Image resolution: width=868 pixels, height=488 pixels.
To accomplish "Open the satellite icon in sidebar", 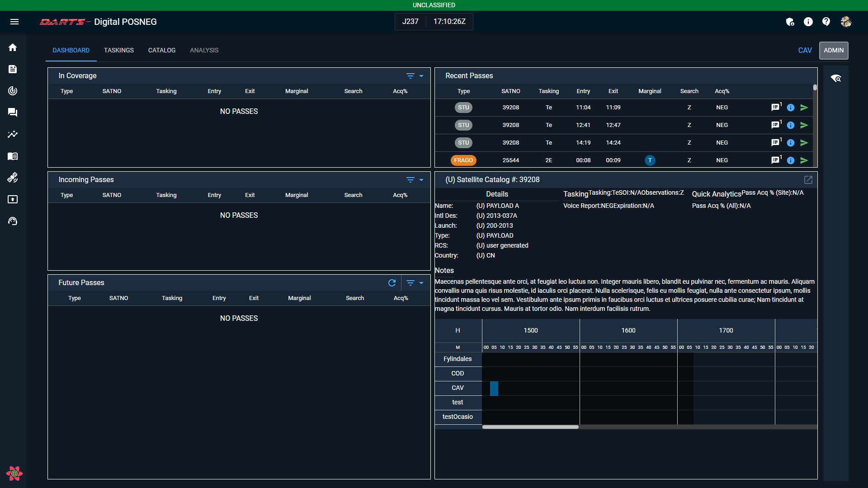I will (13, 178).
